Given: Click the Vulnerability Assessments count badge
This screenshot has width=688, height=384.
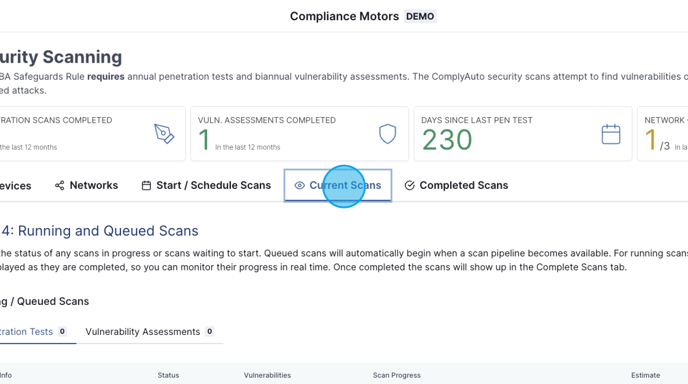Looking at the screenshot, I should pyautogui.click(x=210, y=331).
